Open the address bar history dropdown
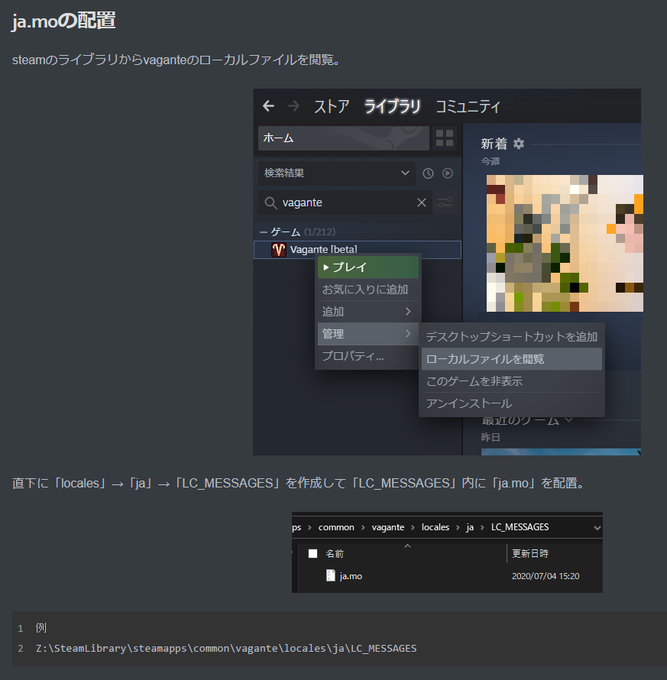Viewport: 667px width, 680px height. (597, 528)
